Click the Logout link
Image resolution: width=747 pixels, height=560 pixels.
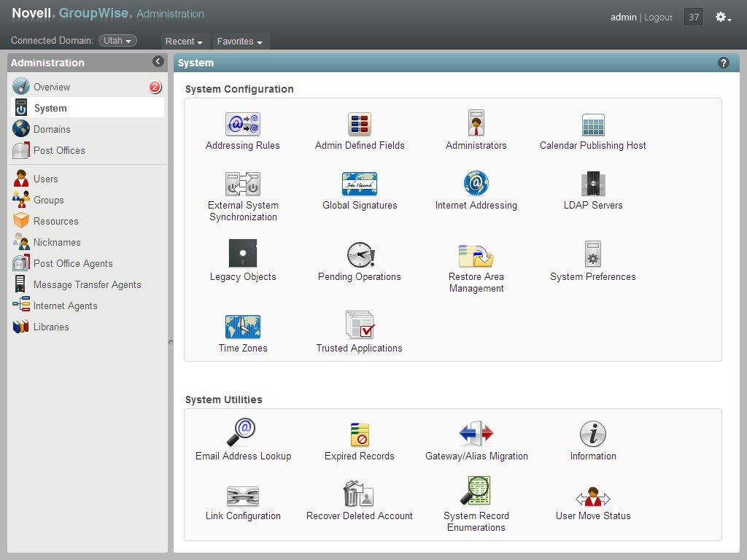point(658,17)
